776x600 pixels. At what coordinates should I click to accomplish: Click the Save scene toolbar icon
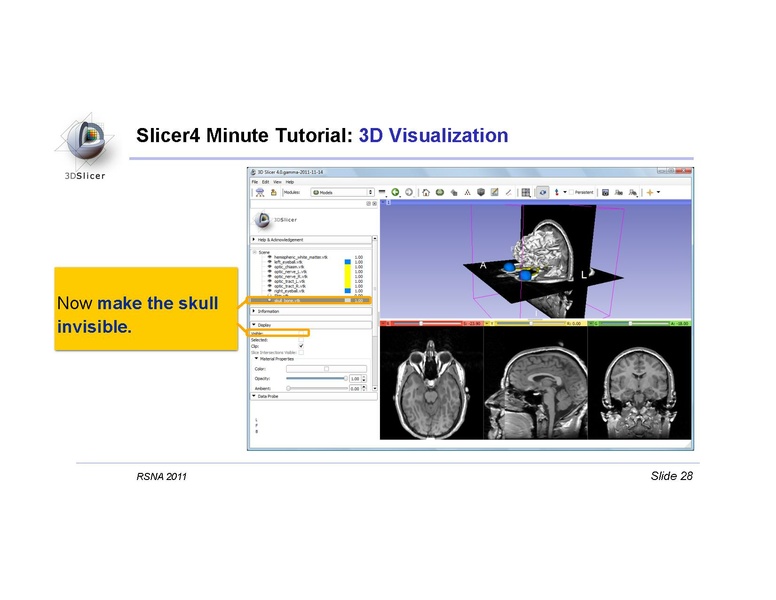tap(273, 192)
